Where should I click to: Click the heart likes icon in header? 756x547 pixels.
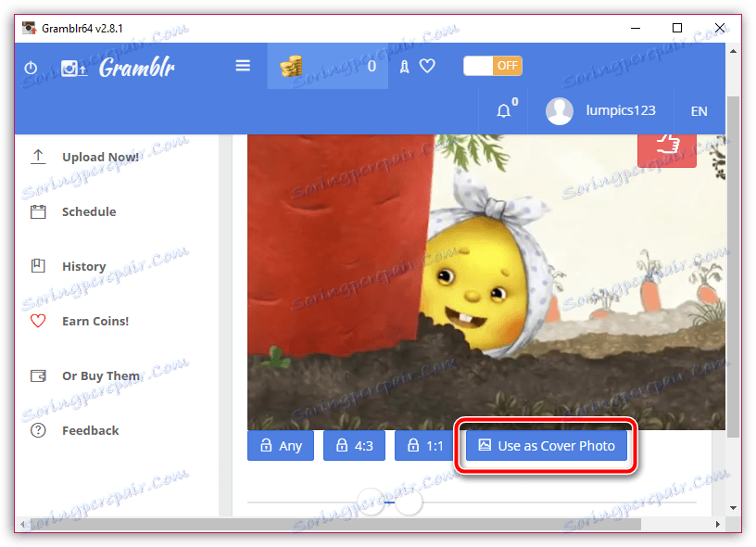coord(427,66)
